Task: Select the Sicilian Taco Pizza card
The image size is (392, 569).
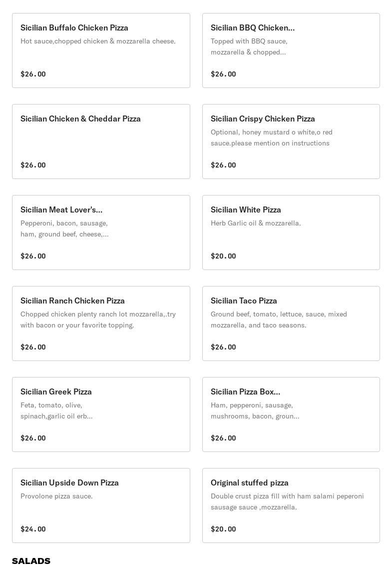Action: (291, 323)
